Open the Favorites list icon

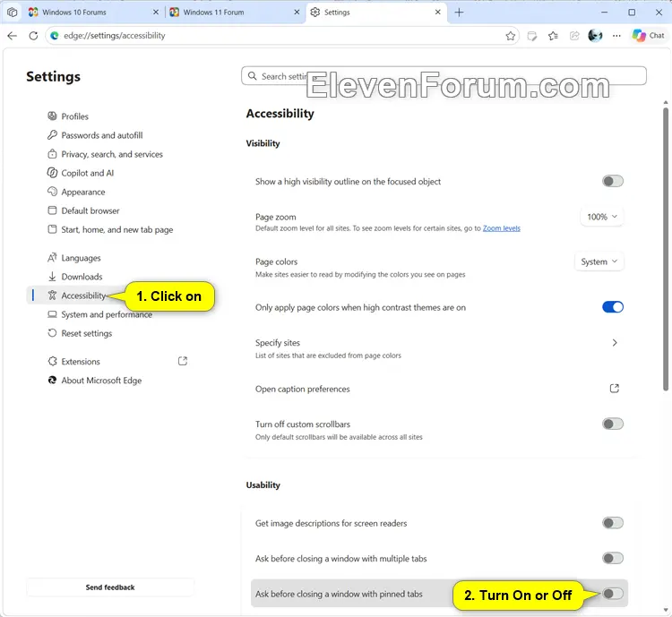(553, 36)
